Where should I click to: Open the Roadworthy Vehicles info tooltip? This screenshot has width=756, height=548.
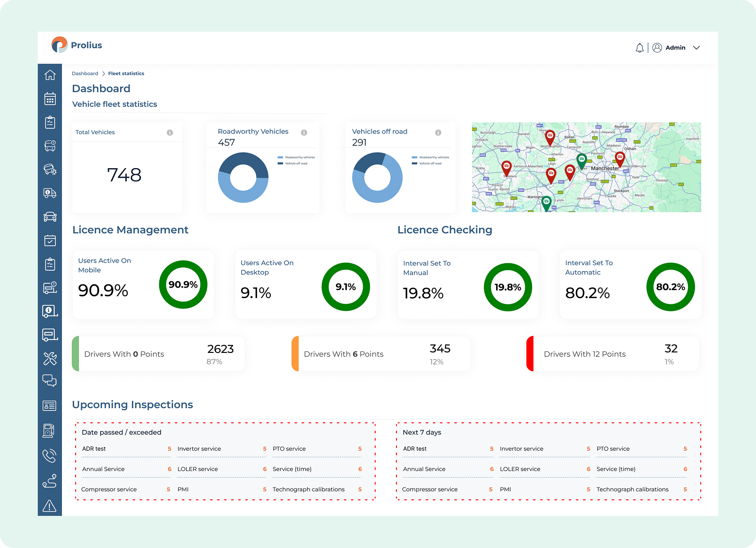(304, 132)
